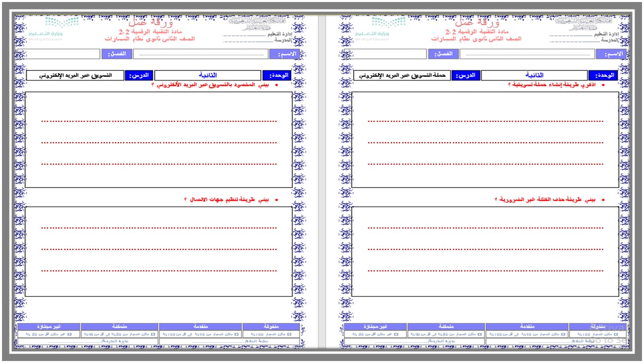Click the الفصل class field on right worksheet

(x=385, y=54)
